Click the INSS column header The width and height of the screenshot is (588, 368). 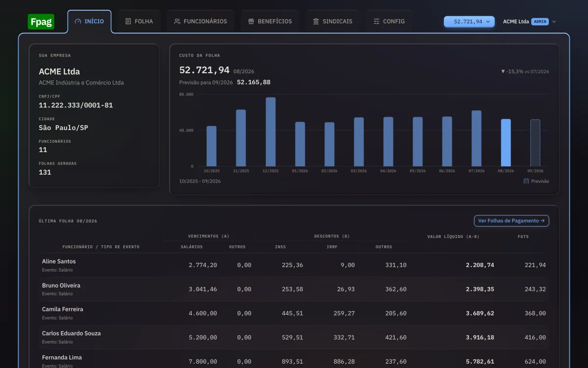(x=280, y=247)
